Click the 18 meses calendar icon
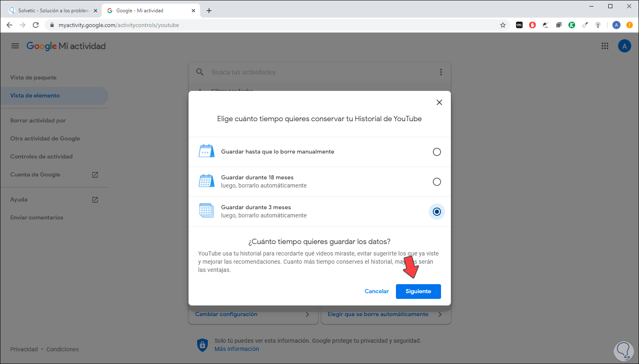The height and width of the screenshot is (364, 639). [207, 181]
